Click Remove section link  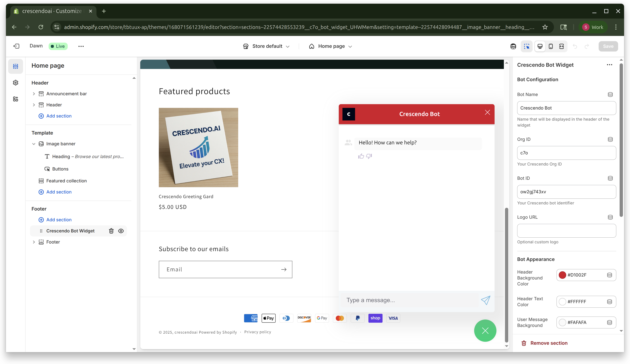[x=549, y=343]
